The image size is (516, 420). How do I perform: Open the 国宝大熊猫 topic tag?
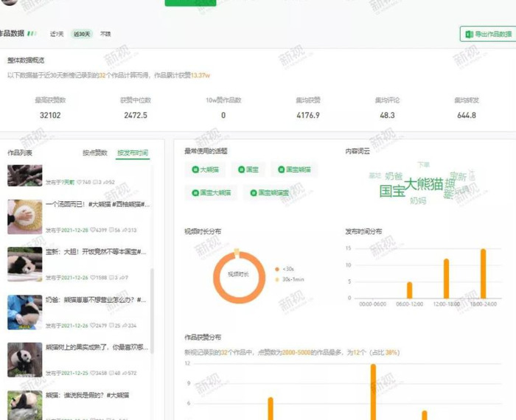point(212,193)
